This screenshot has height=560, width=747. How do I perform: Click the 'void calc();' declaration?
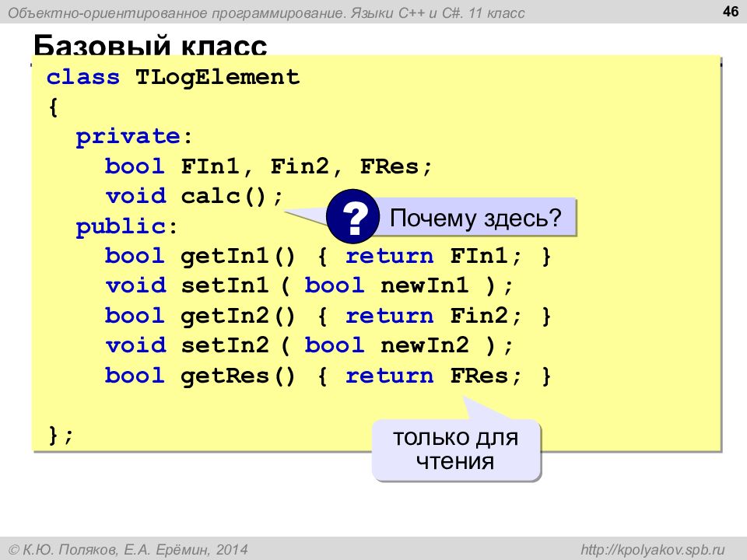194,196
